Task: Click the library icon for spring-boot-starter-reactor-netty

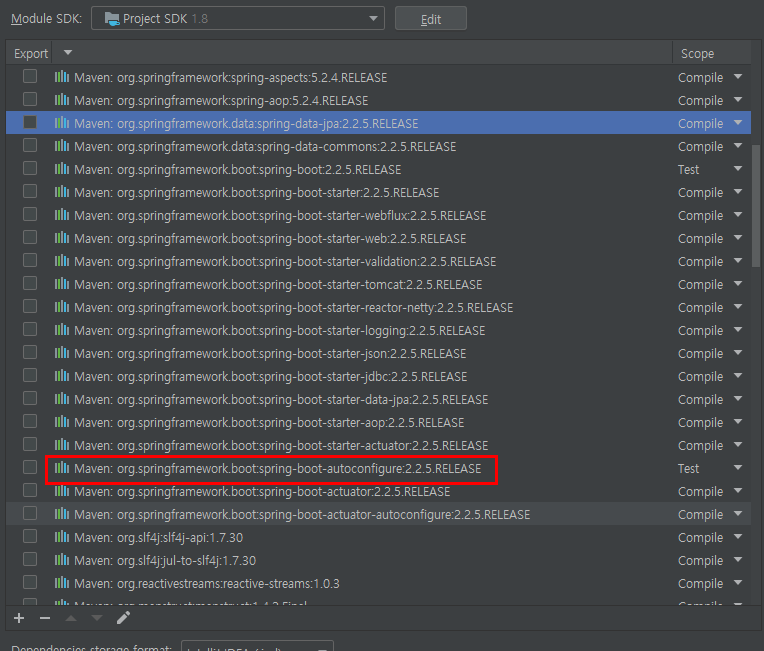Action: point(62,306)
